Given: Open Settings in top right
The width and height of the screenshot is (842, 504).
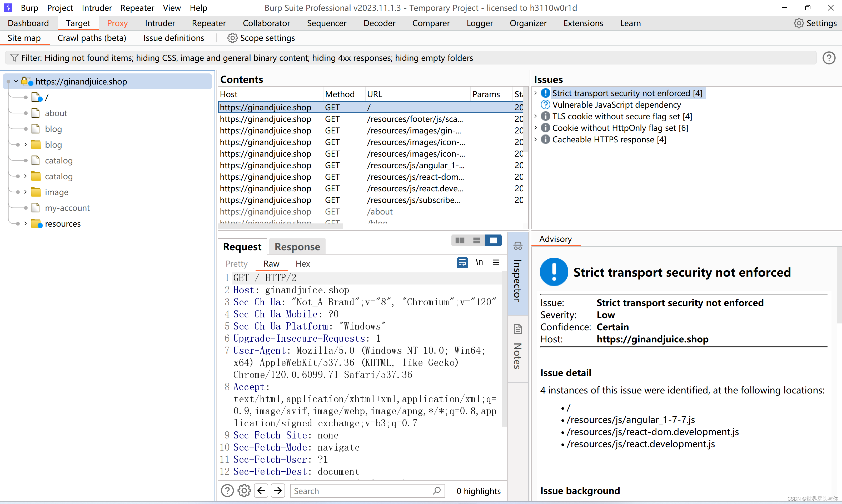Looking at the screenshot, I should click(815, 23).
